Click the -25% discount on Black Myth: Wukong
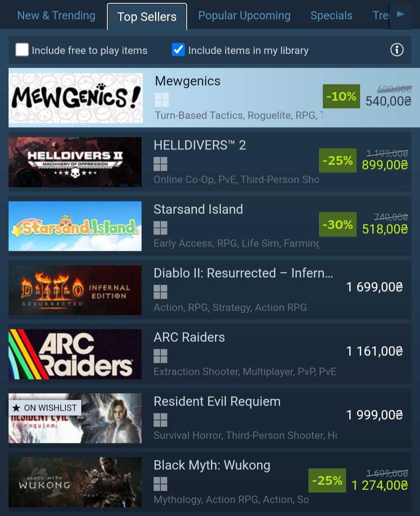The height and width of the screenshot is (516, 420). [327, 481]
